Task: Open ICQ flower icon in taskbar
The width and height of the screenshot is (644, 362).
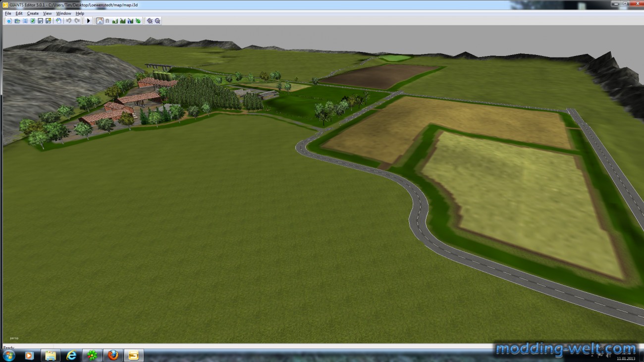Action: [92, 356]
